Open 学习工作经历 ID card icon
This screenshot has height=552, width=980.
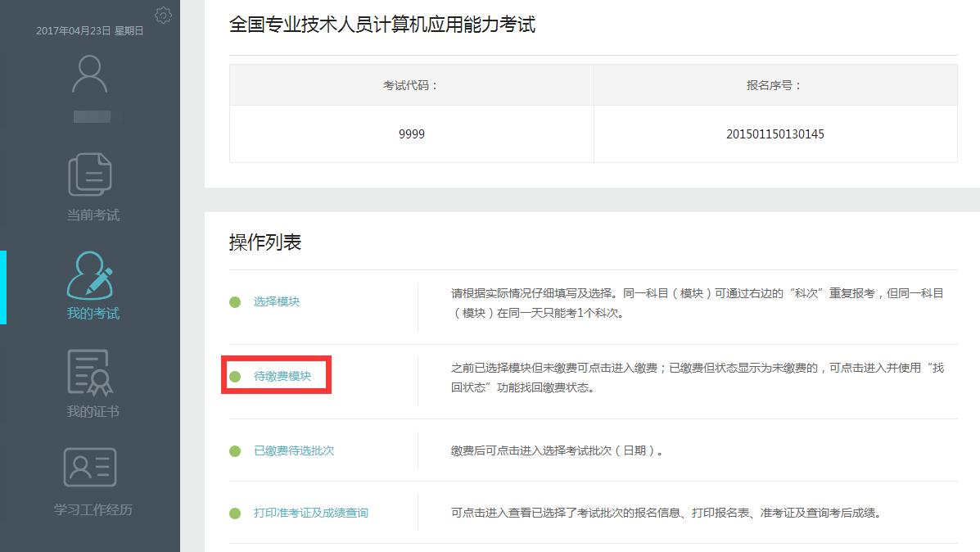(90, 467)
